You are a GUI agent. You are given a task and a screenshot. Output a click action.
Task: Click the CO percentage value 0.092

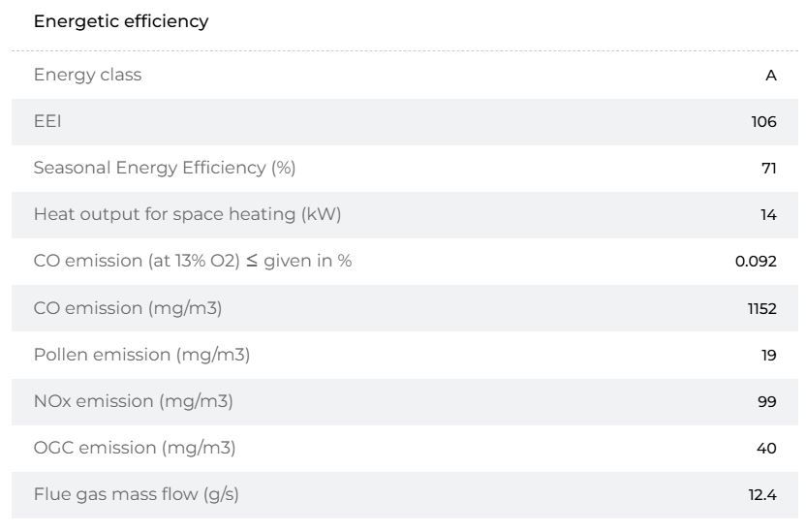click(x=756, y=262)
